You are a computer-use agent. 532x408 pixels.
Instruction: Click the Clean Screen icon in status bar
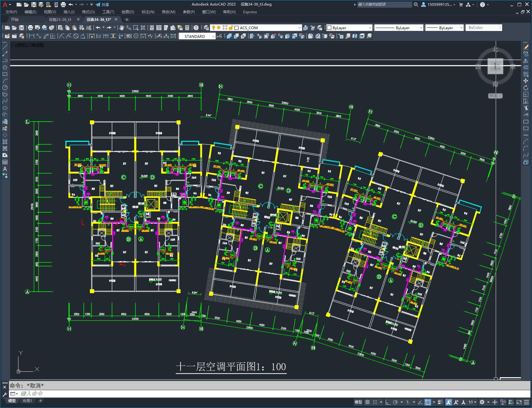click(x=519, y=402)
